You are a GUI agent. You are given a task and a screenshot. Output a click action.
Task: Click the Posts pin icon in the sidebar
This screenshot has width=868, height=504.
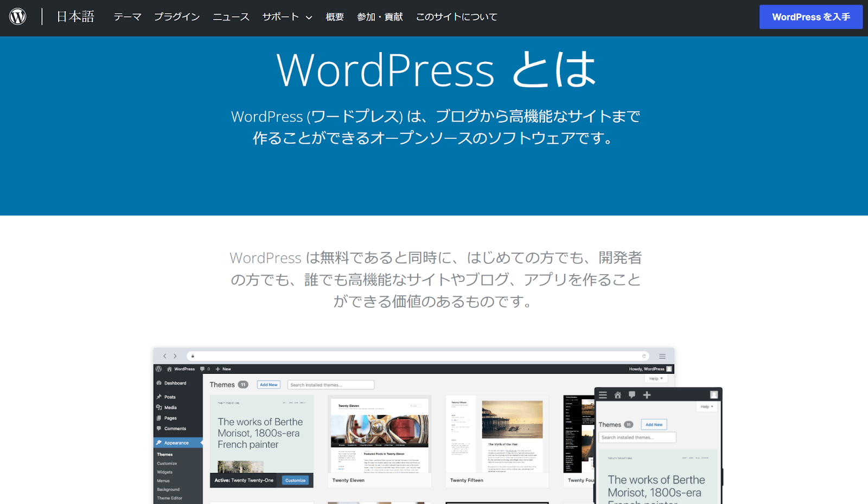[159, 397]
